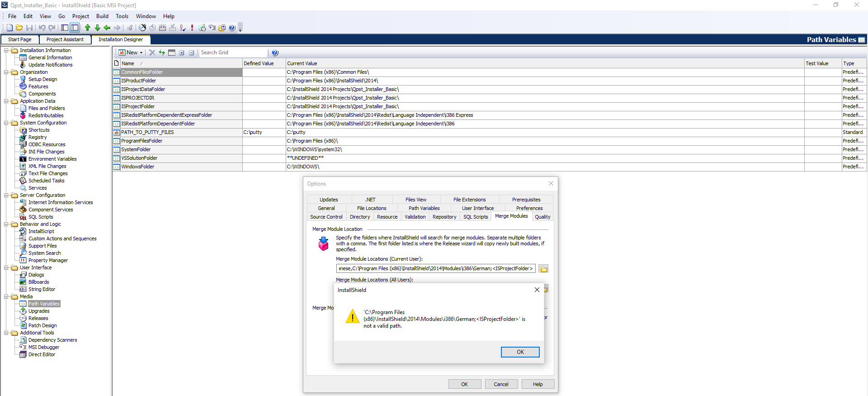This screenshot has width=868, height=396.
Task: Close the InstallShield warning message
Action: [537, 290]
